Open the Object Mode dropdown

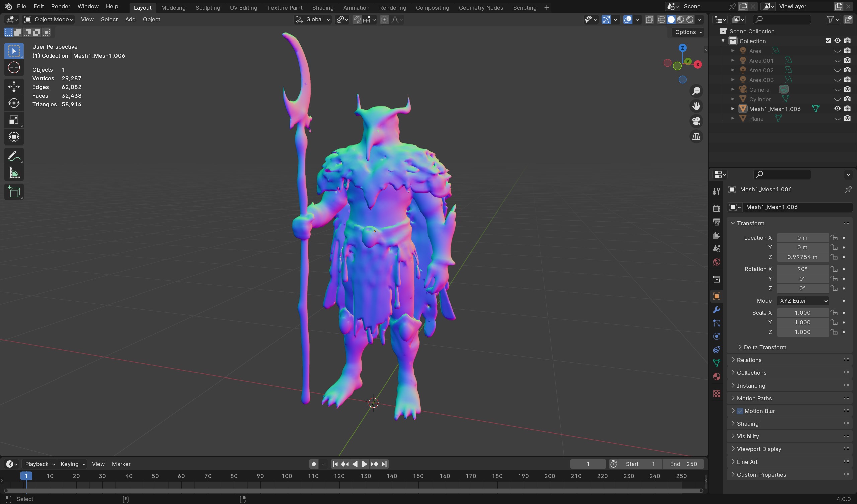pos(49,20)
